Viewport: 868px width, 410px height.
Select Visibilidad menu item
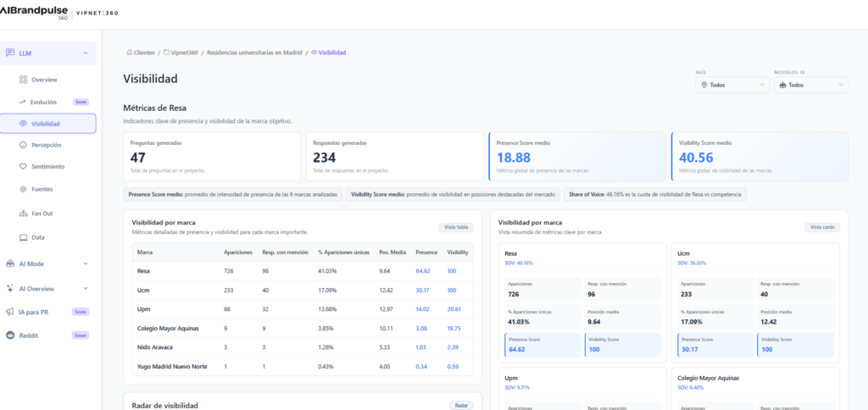coord(48,124)
